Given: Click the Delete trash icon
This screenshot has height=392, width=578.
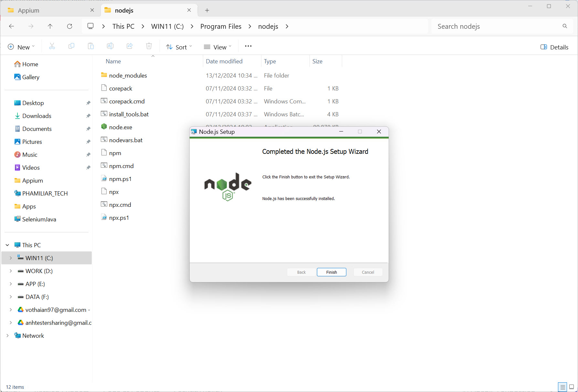Looking at the screenshot, I should pos(149,47).
